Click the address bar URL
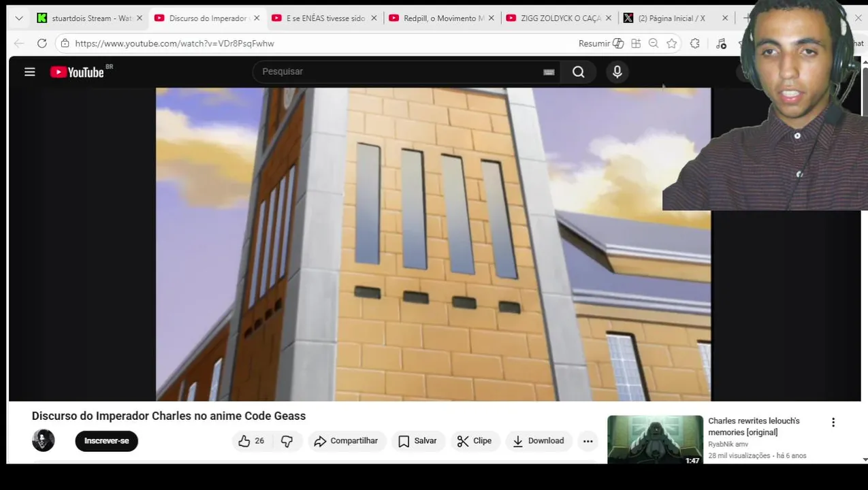868x490 pixels. click(174, 44)
